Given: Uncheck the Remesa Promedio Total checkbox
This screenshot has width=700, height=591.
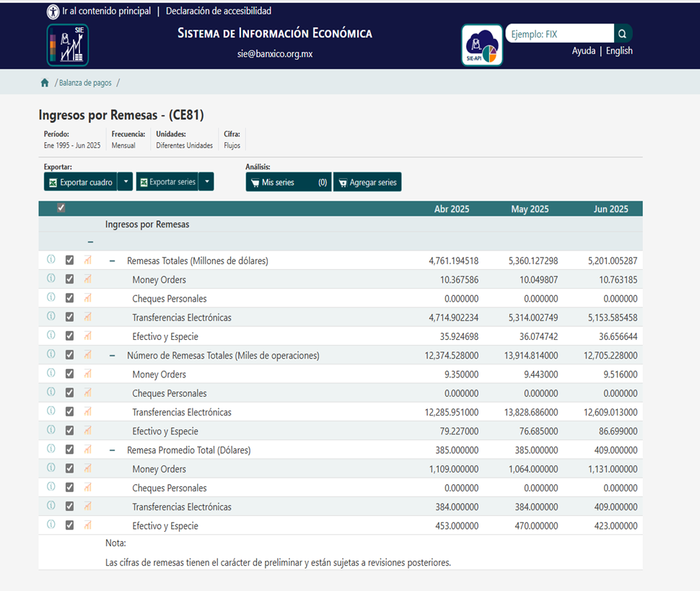Looking at the screenshot, I should pyautogui.click(x=70, y=450).
